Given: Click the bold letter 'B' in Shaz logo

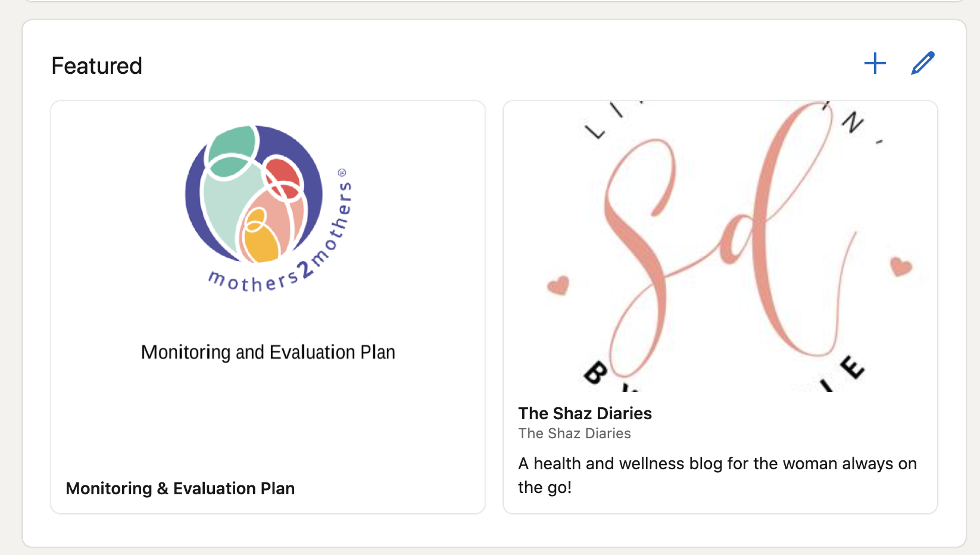Looking at the screenshot, I should 595,373.
